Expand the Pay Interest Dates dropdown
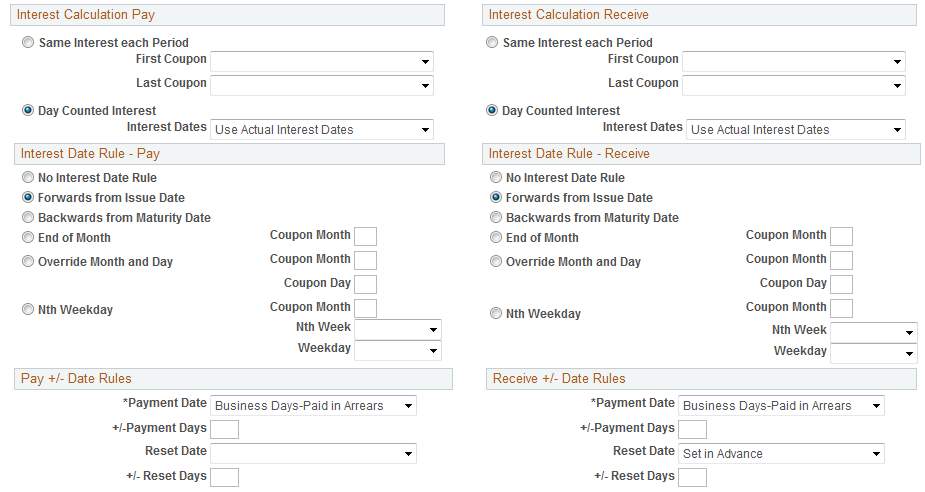 pyautogui.click(x=321, y=130)
